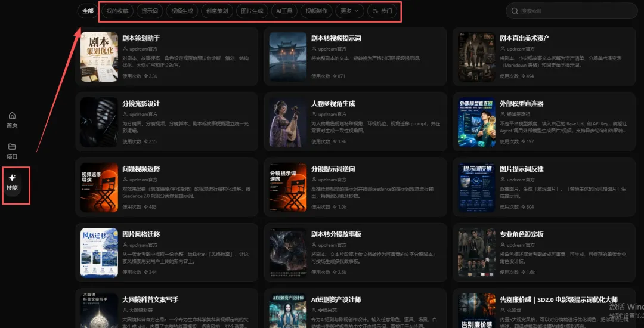The height and width of the screenshot is (328, 644).
Task: Click the 分镜光影设计 dark cover thumbnail
Action: [x=100, y=122]
